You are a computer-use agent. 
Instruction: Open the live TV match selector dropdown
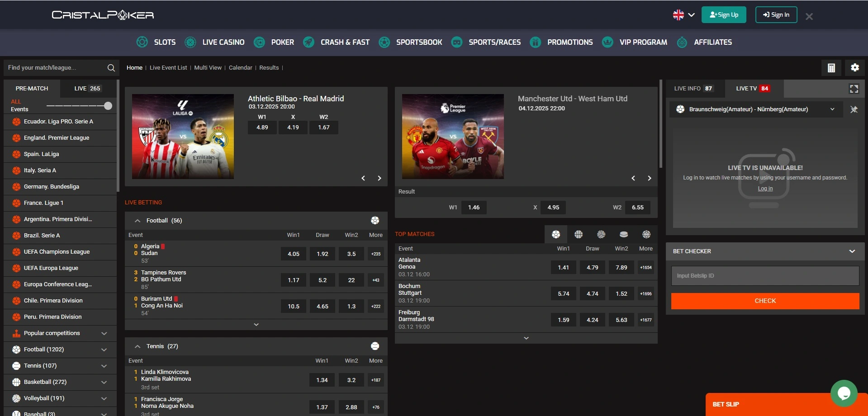(x=832, y=109)
